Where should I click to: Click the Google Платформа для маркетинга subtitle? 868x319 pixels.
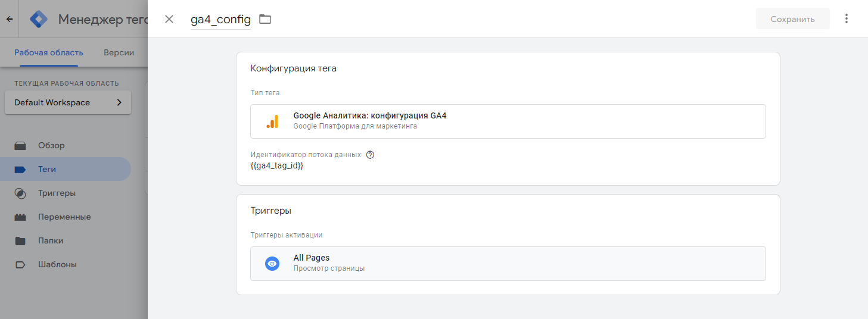tap(355, 126)
